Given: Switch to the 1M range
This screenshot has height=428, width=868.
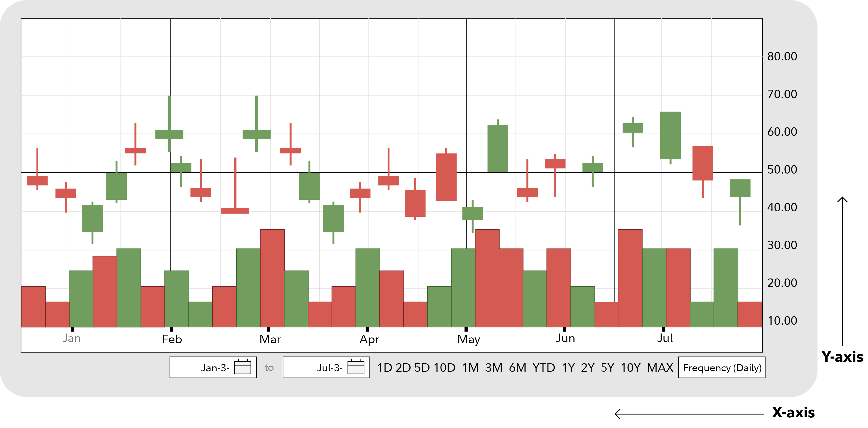Looking at the screenshot, I should pyautogui.click(x=470, y=368).
